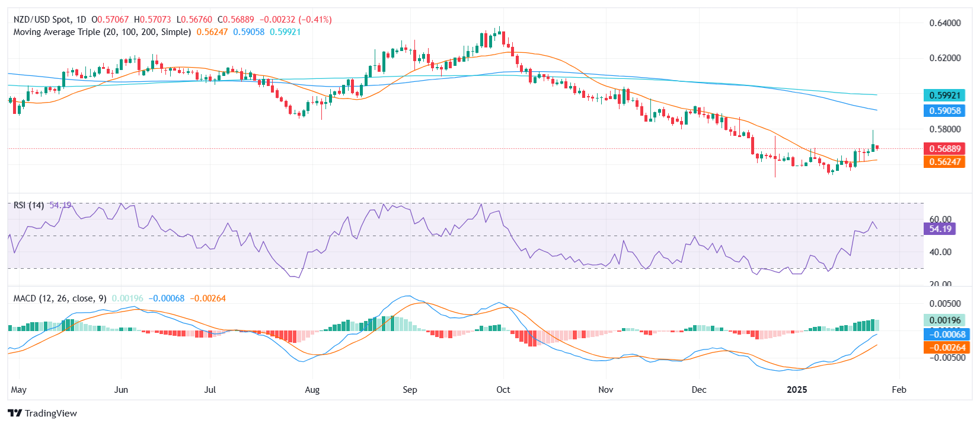Click the 0.56247 value in MA legend

click(x=212, y=32)
